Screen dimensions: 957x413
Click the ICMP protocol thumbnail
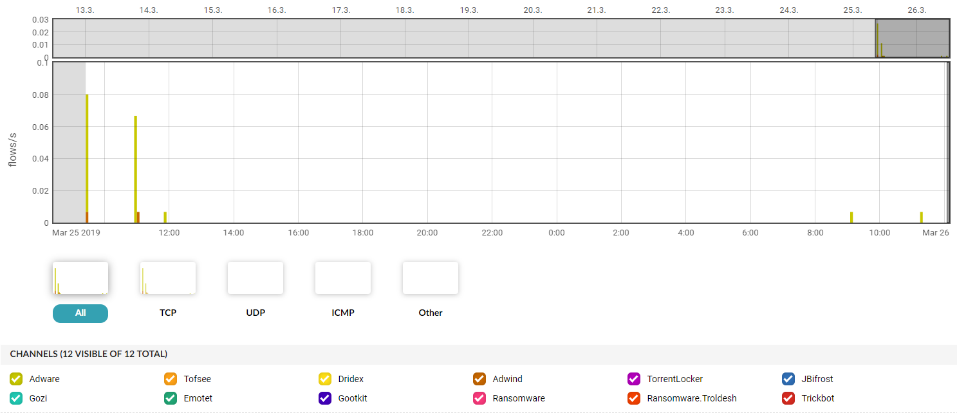(x=342, y=279)
